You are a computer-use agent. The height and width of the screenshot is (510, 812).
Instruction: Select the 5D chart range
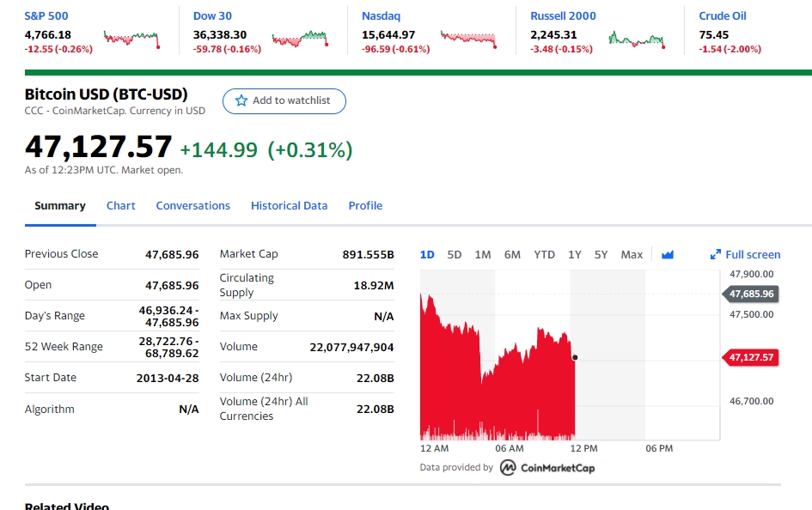pyautogui.click(x=455, y=255)
